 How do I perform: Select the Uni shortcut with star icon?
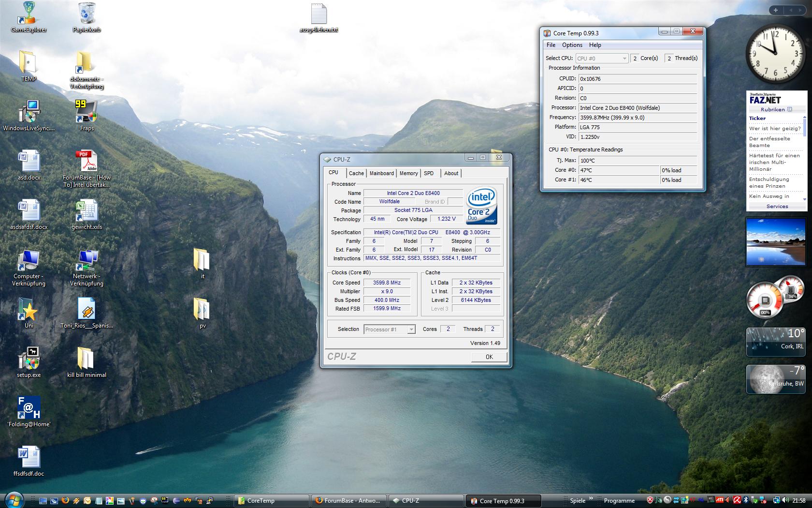point(29,313)
